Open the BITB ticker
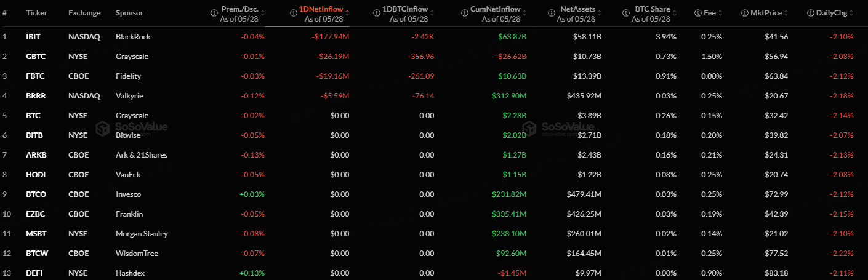This screenshot has height=280, width=868. coord(34,135)
